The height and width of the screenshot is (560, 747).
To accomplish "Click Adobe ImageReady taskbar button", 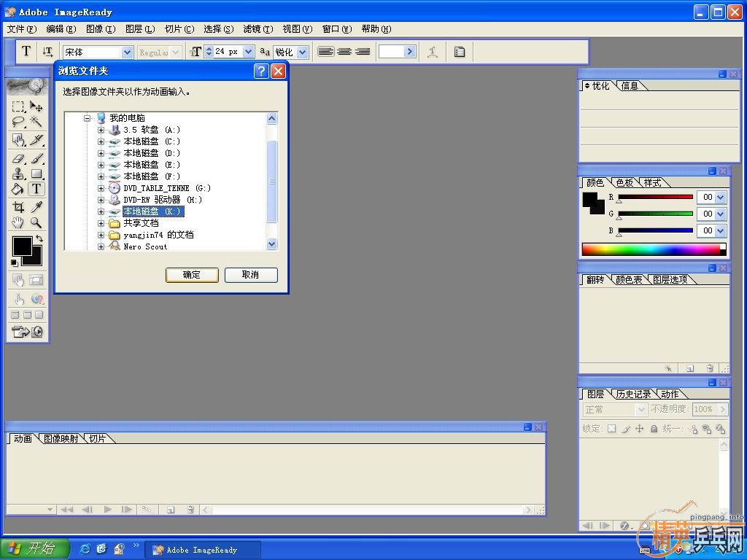I will click(x=203, y=550).
